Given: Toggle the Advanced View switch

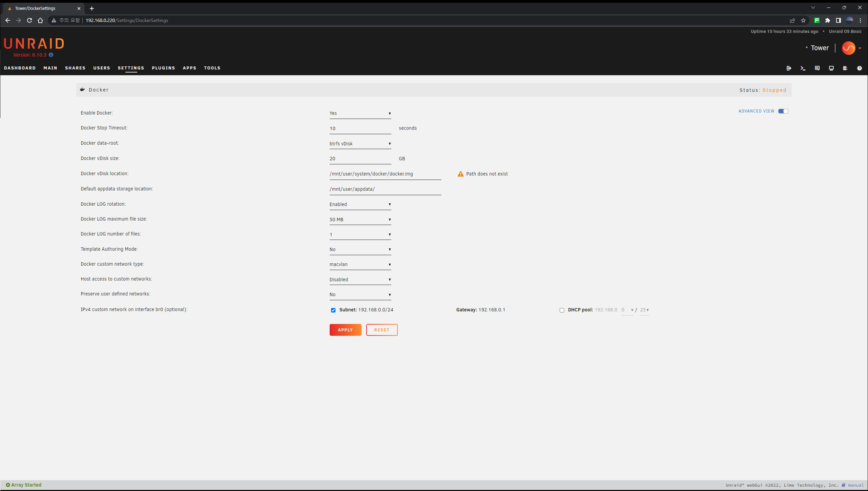Looking at the screenshot, I should pos(783,111).
